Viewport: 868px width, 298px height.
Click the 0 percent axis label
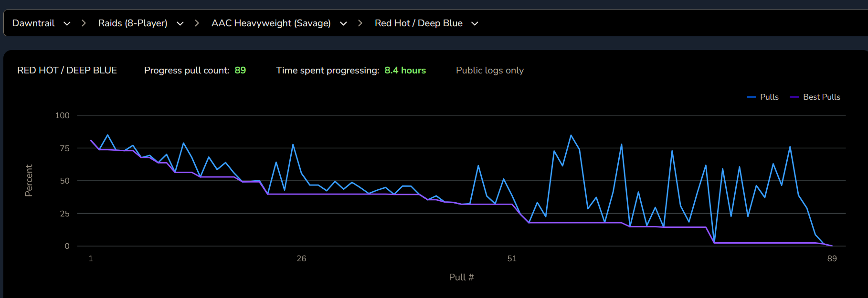click(x=67, y=246)
